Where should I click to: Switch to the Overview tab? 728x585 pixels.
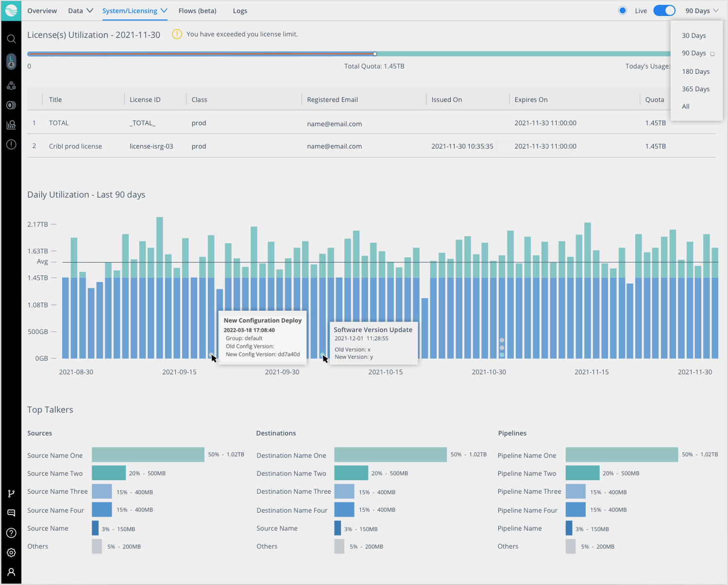[x=42, y=10]
